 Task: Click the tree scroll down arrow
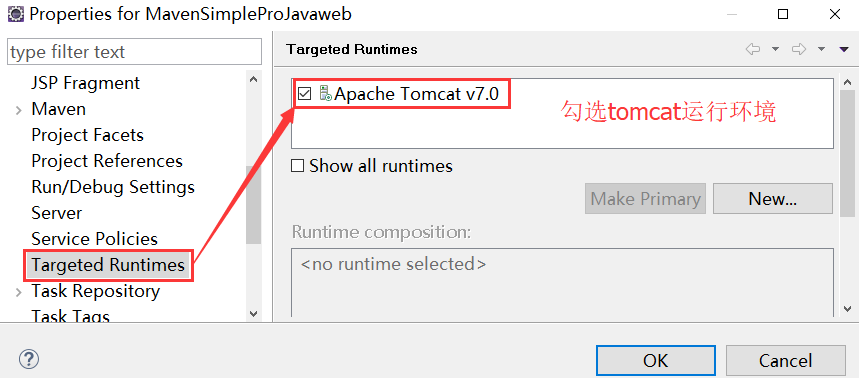point(253,314)
